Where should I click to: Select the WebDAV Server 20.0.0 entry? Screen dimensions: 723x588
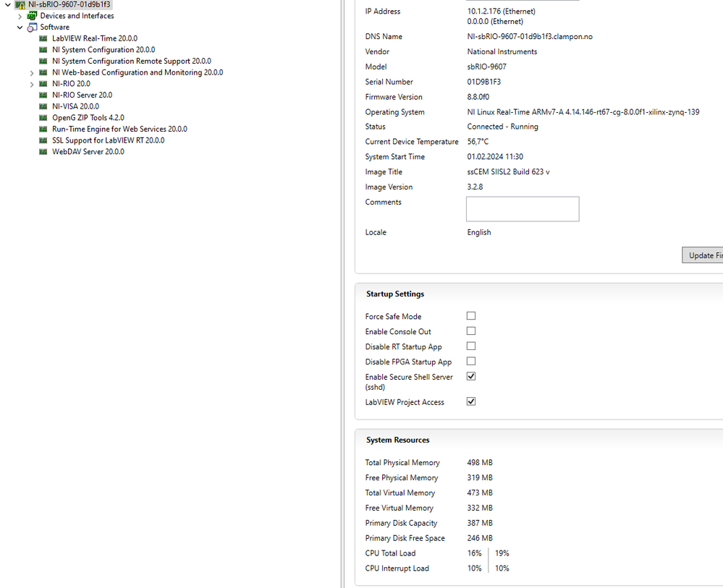coord(88,152)
